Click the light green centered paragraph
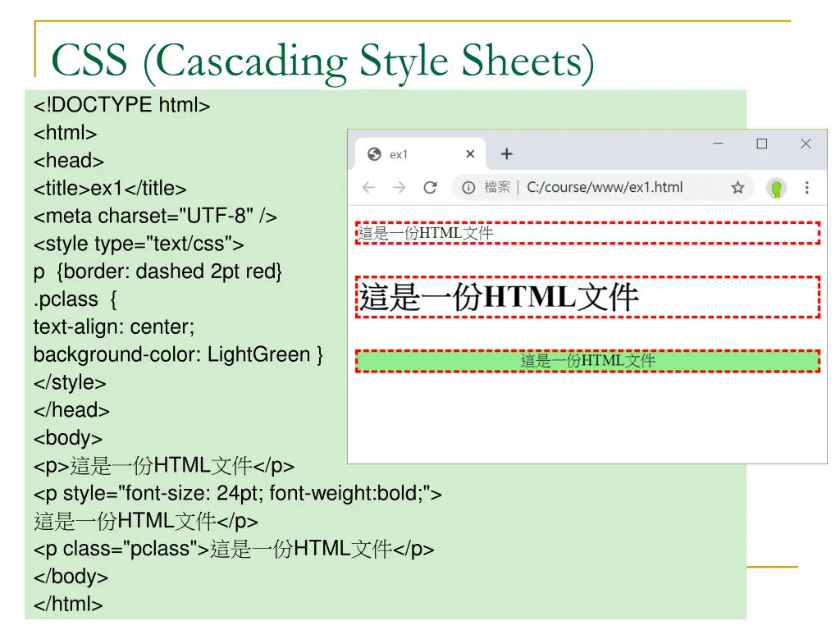This screenshot has width=840, height=630. pyautogui.click(x=587, y=361)
